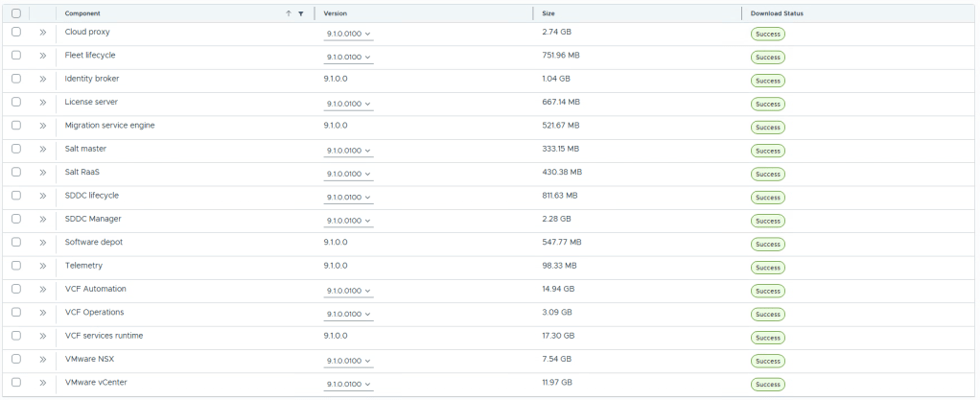Viewport: 980px width, 400px height.
Task: Tick the VMware NSX row checkbox
Action: click(x=16, y=359)
